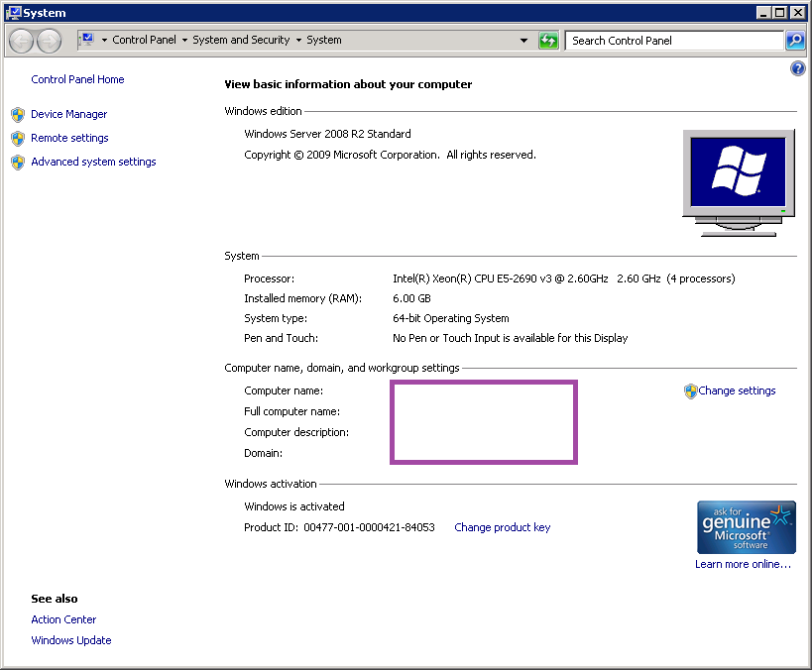Click 'Windows Server 2008 R2 Standard' text
This screenshot has height=670, width=812.
(x=327, y=134)
